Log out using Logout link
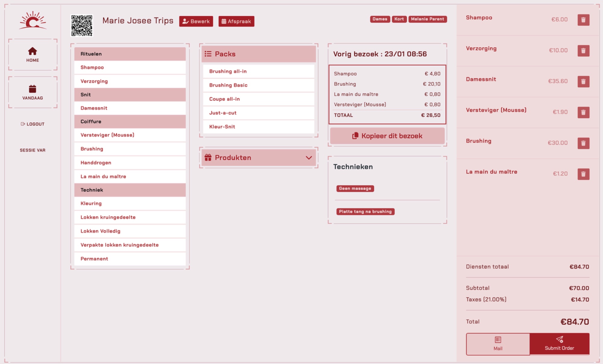This screenshot has height=364, width=603. click(x=33, y=124)
